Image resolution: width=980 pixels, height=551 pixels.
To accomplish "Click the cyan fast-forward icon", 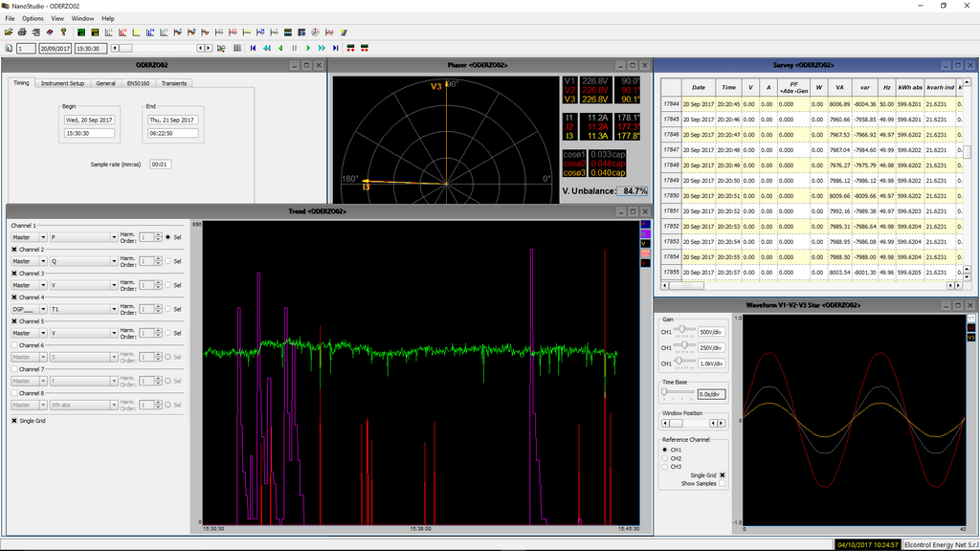I will pyautogui.click(x=322, y=48).
